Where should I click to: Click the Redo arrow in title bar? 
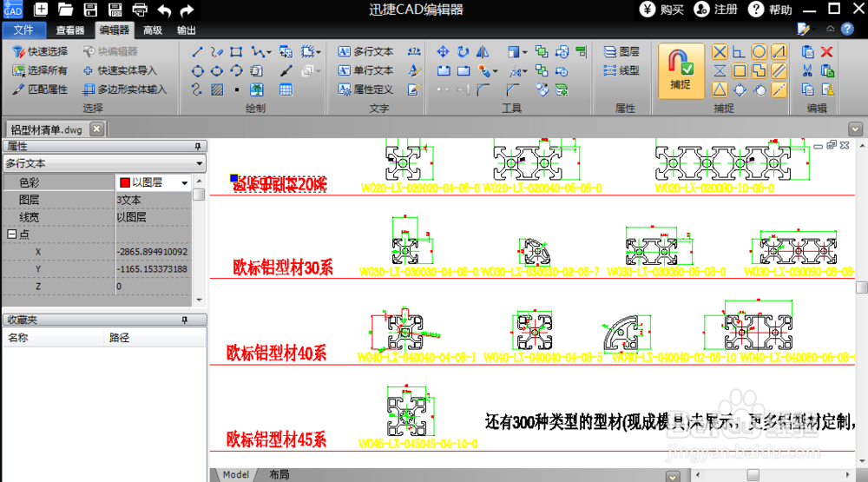click(x=187, y=10)
